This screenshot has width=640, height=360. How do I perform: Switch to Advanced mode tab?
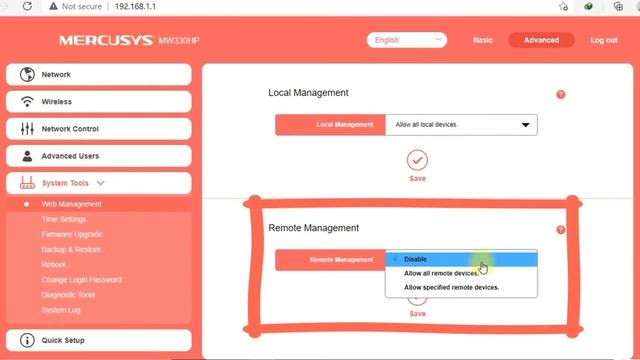pos(541,40)
